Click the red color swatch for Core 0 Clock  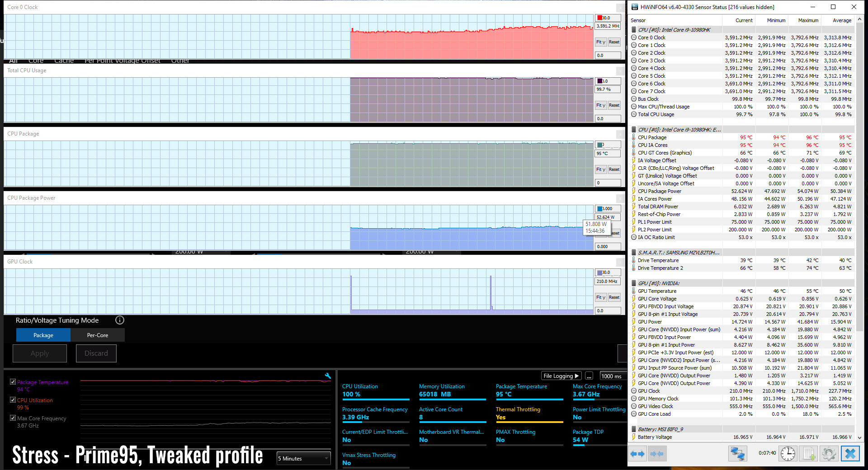[x=599, y=18]
